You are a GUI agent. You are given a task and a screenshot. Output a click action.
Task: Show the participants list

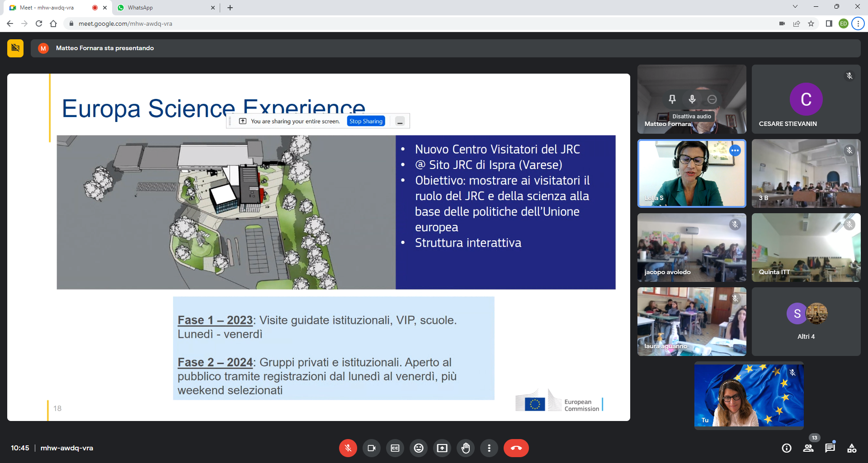click(808, 448)
